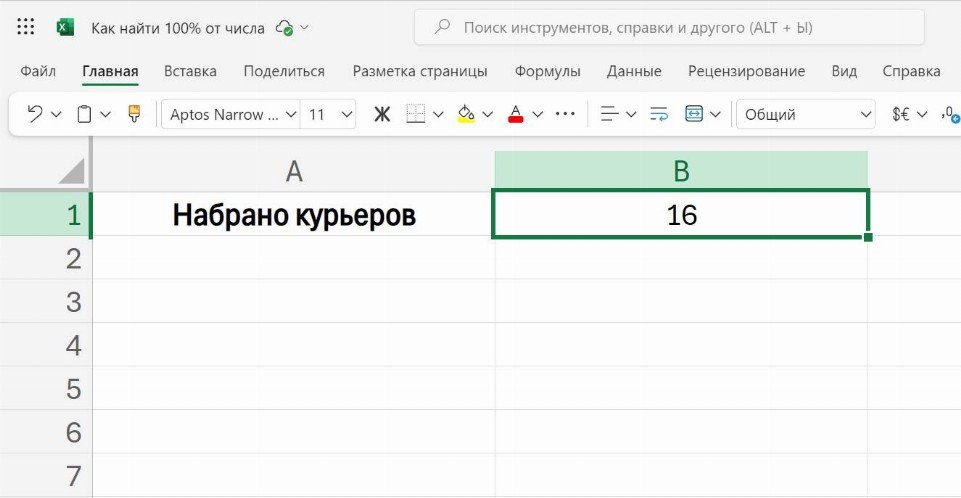Open the Общий number format dropdown
The width and height of the screenshot is (961, 498).
[866, 114]
